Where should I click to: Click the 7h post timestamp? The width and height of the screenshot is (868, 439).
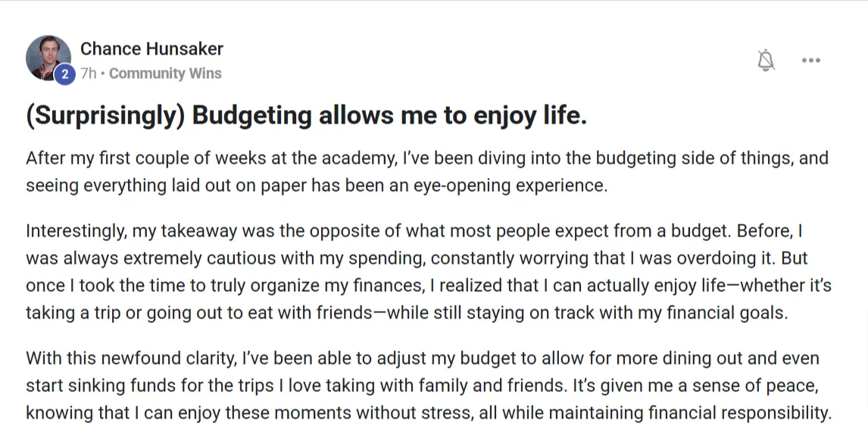pyautogui.click(x=89, y=73)
